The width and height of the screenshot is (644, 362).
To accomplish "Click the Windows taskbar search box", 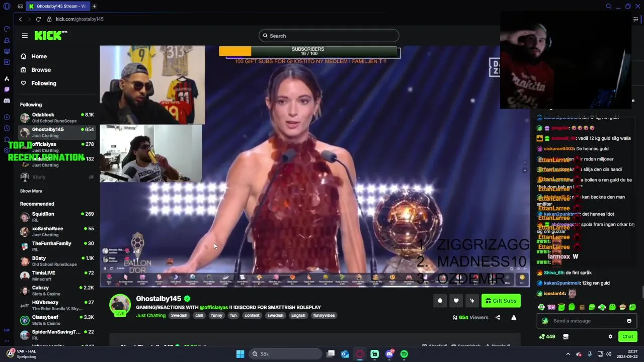I will (x=285, y=354).
